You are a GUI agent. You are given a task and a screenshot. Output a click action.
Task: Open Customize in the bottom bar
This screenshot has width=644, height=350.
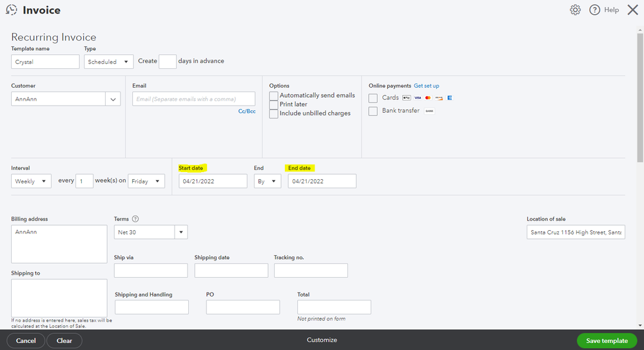point(322,340)
